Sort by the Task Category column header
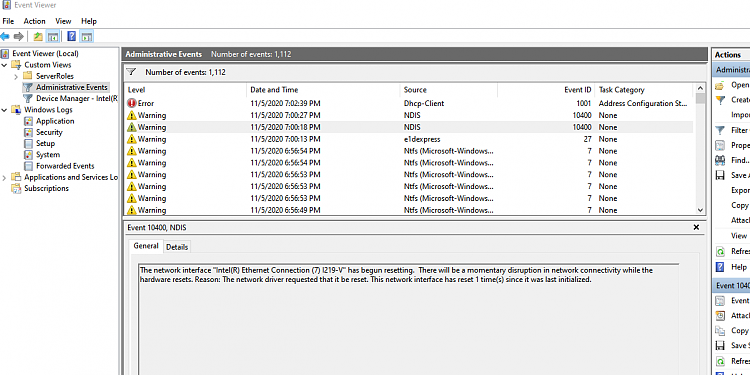Screen dimensions: 750x375 coord(644,89)
